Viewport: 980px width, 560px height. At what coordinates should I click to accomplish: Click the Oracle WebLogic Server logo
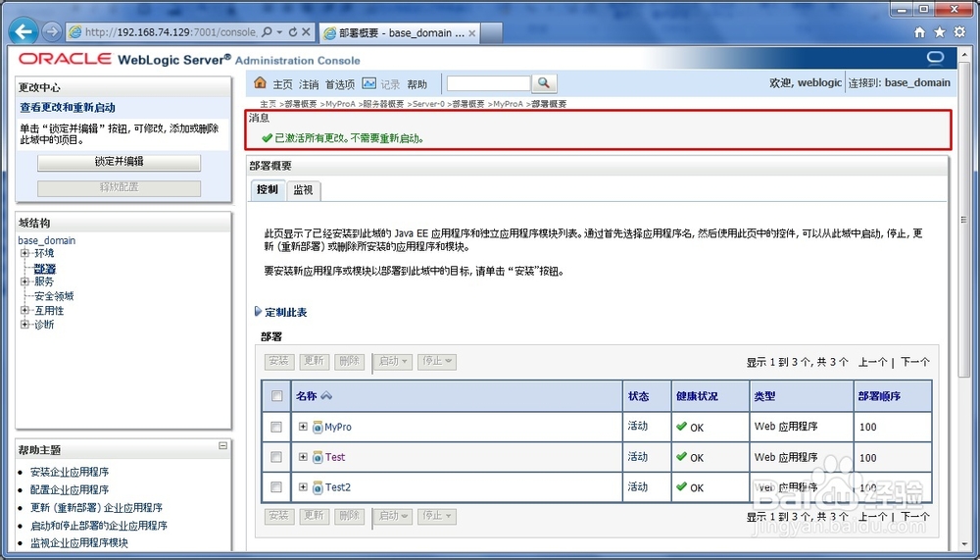click(x=189, y=60)
